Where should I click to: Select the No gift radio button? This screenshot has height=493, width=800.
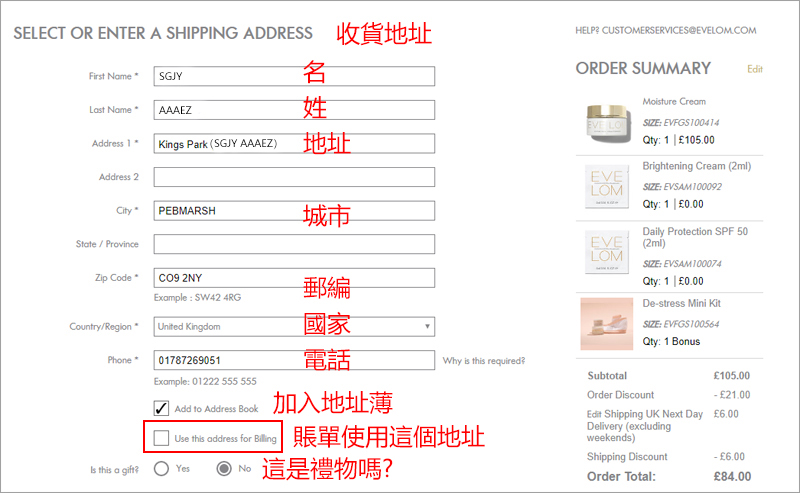click(x=224, y=469)
